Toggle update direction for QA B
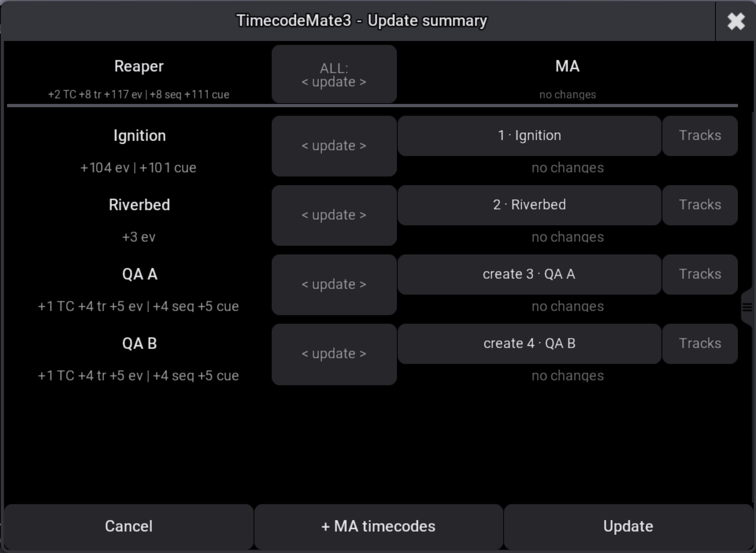 point(334,354)
